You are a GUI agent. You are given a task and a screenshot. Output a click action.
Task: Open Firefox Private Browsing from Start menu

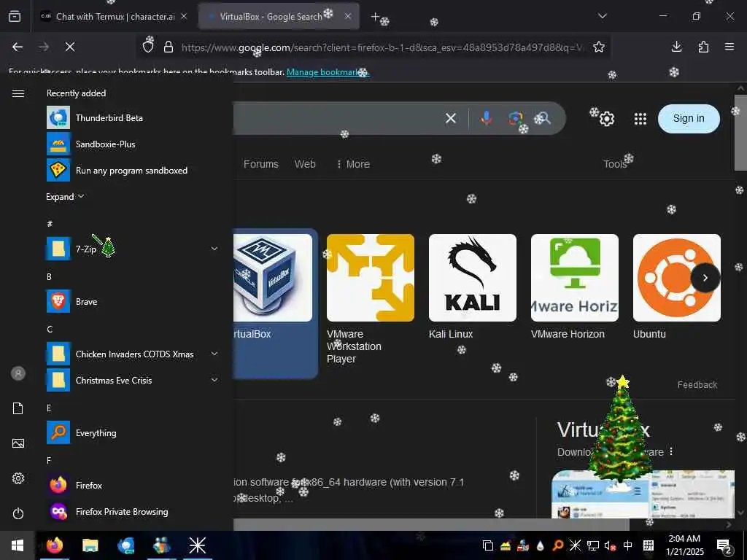tap(133, 511)
